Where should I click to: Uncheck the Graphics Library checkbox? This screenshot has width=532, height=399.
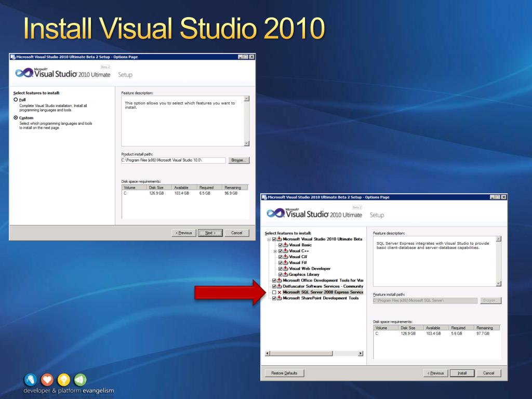point(280,274)
